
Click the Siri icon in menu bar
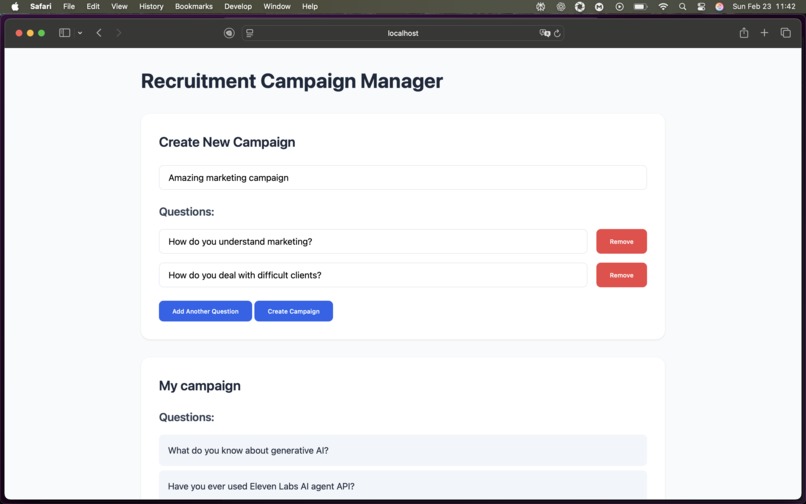click(x=720, y=7)
